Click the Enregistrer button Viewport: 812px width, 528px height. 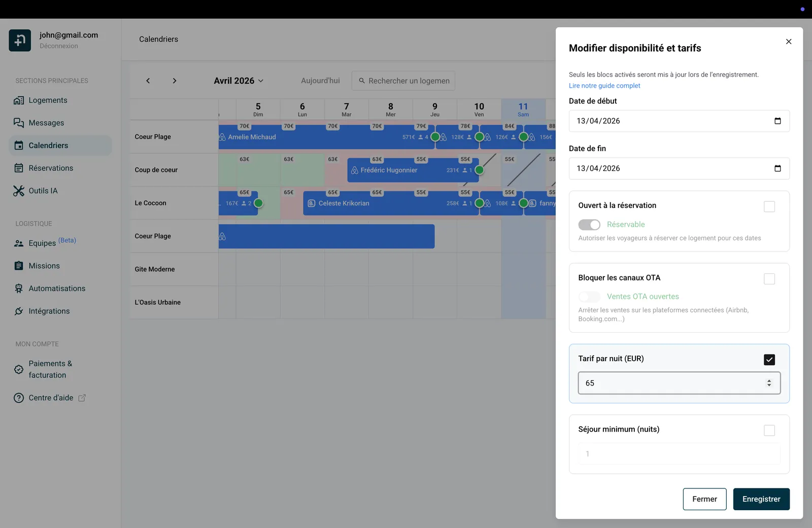pyautogui.click(x=761, y=499)
